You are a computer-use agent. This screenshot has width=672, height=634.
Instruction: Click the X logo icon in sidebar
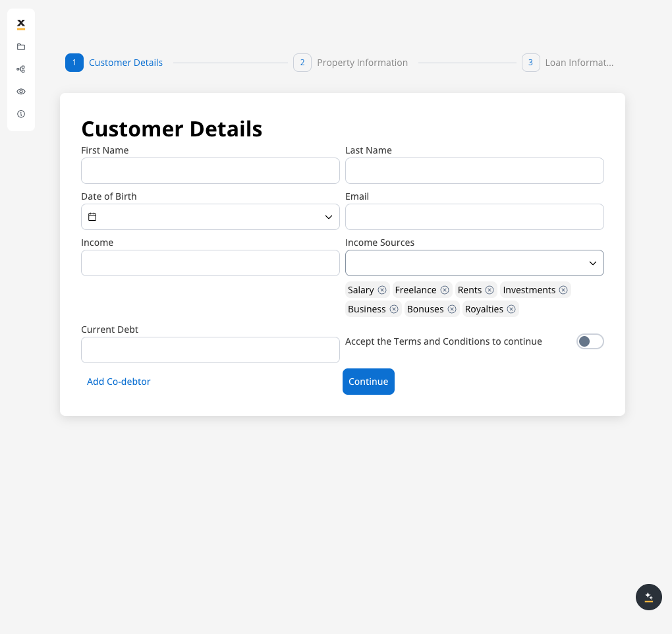(x=21, y=24)
